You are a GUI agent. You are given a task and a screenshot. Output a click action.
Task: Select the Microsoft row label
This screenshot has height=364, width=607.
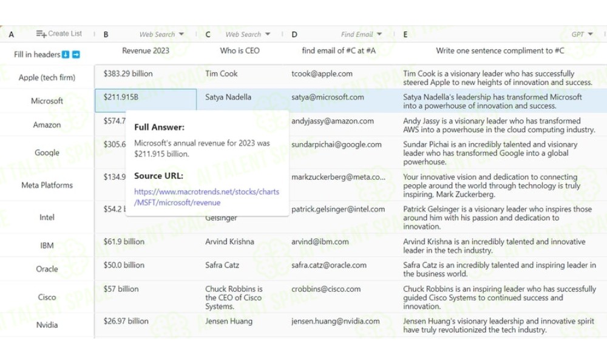pyautogui.click(x=47, y=101)
